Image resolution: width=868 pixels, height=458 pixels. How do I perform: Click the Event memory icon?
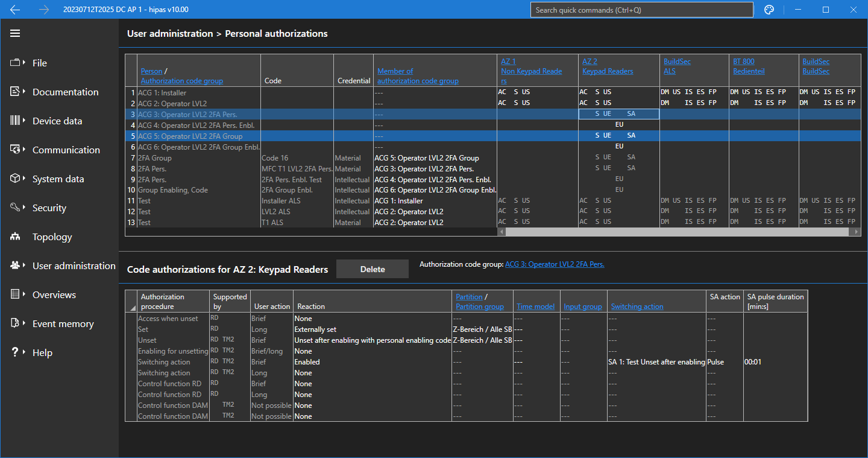pyautogui.click(x=15, y=323)
